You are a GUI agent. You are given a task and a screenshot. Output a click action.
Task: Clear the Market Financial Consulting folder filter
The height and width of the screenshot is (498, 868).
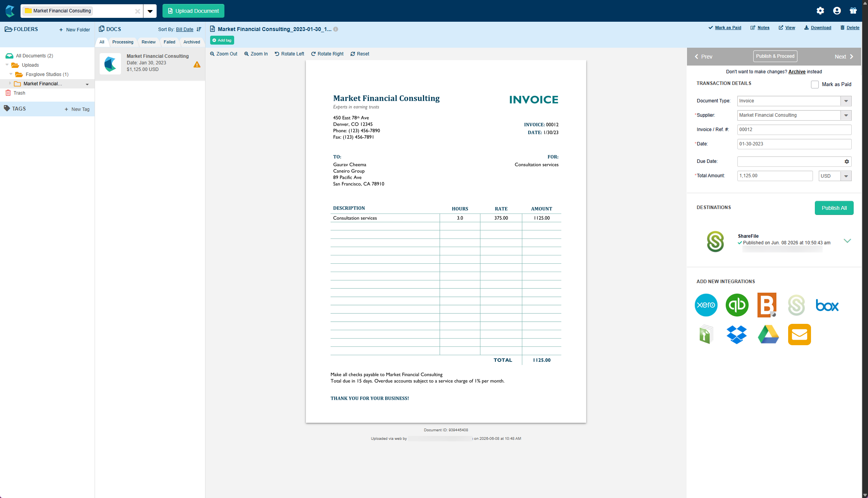click(x=137, y=11)
